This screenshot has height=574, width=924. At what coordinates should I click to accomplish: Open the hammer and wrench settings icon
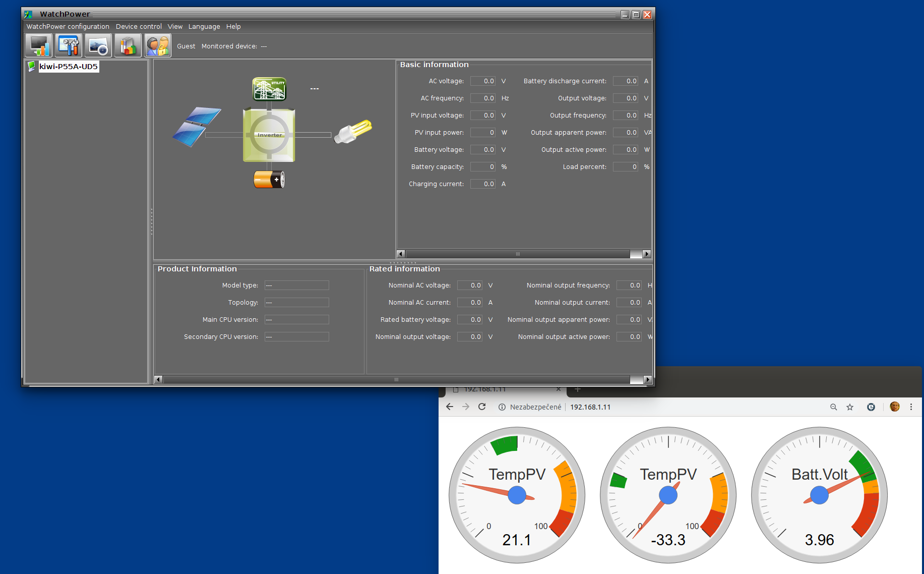[69, 46]
